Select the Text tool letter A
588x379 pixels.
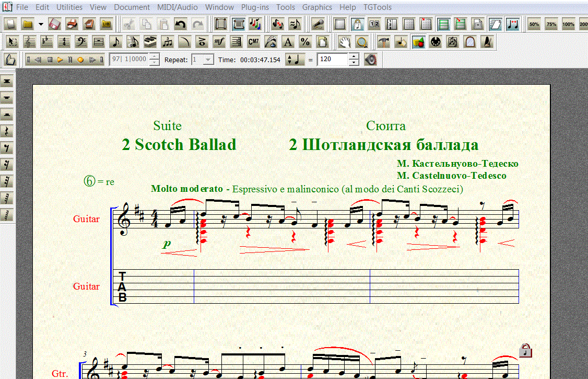(x=288, y=42)
